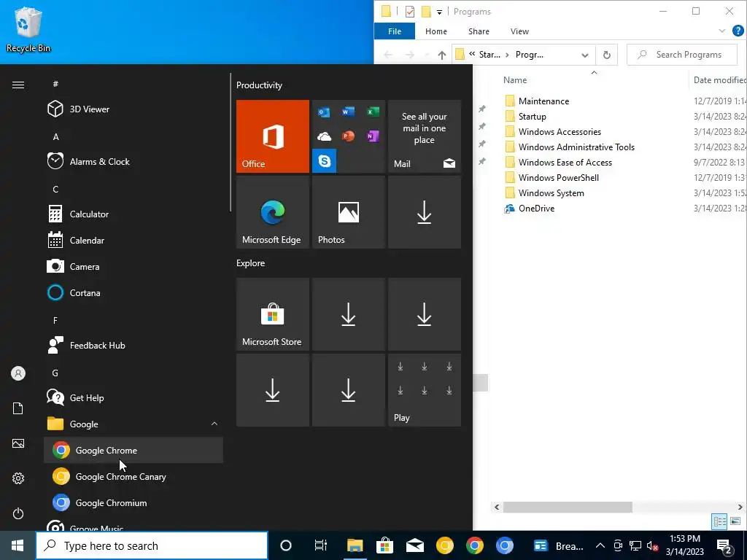Open the File tab in Explorer
Image resolution: width=747 pixels, height=560 pixels.
tap(395, 31)
